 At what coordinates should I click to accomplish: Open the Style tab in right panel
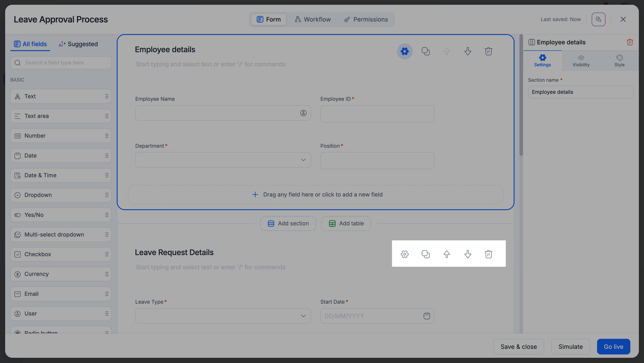tap(619, 61)
